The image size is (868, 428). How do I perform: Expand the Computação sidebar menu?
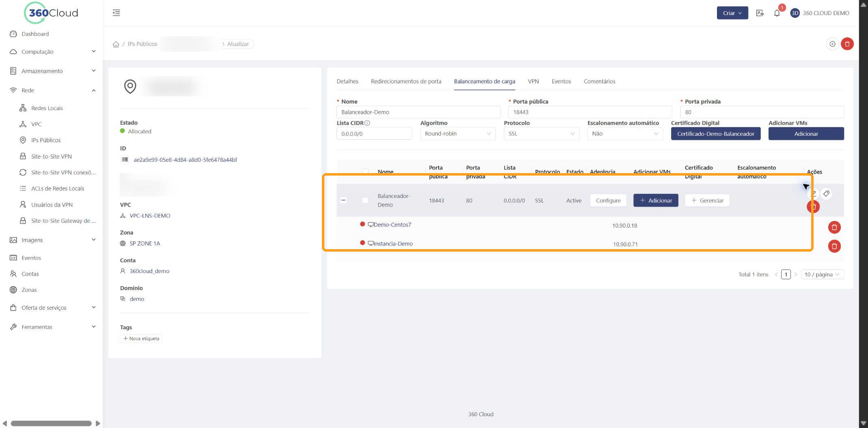click(x=53, y=52)
